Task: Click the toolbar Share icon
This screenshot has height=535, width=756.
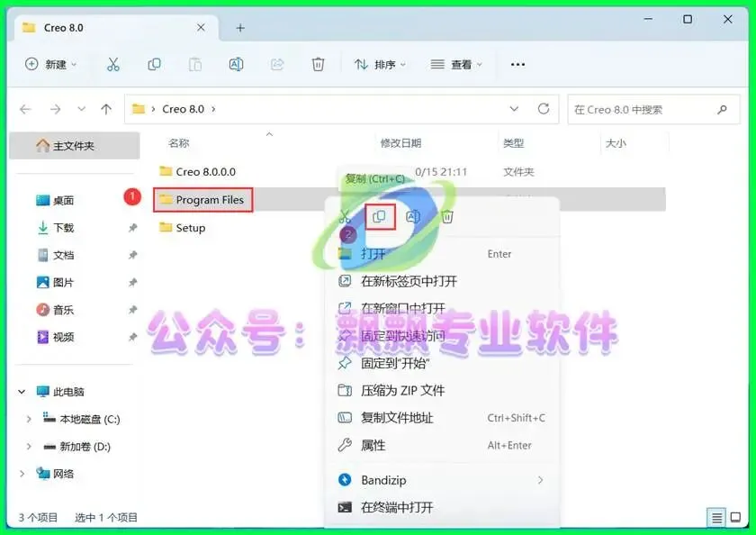Action: tap(277, 64)
